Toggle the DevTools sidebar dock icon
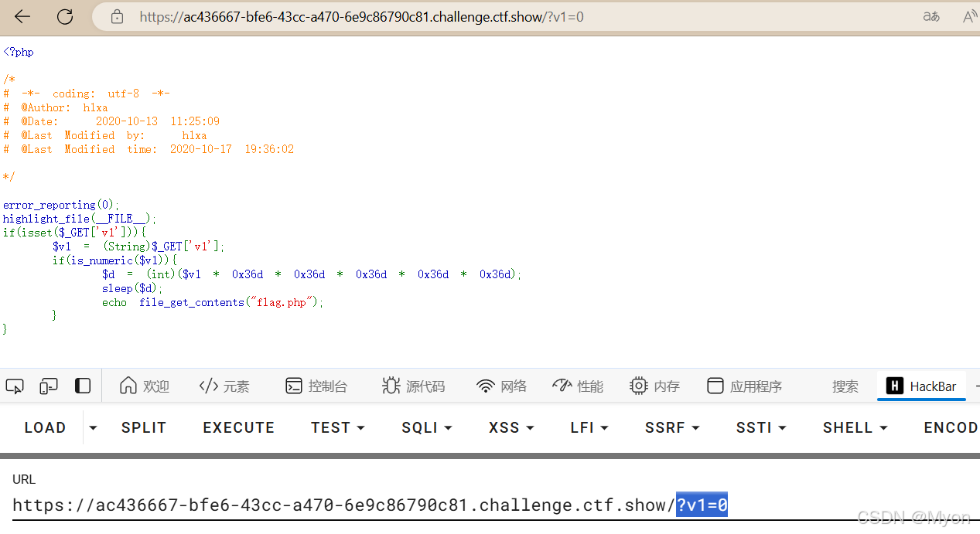Screen dimensions: 980x534 tap(83, 386)
